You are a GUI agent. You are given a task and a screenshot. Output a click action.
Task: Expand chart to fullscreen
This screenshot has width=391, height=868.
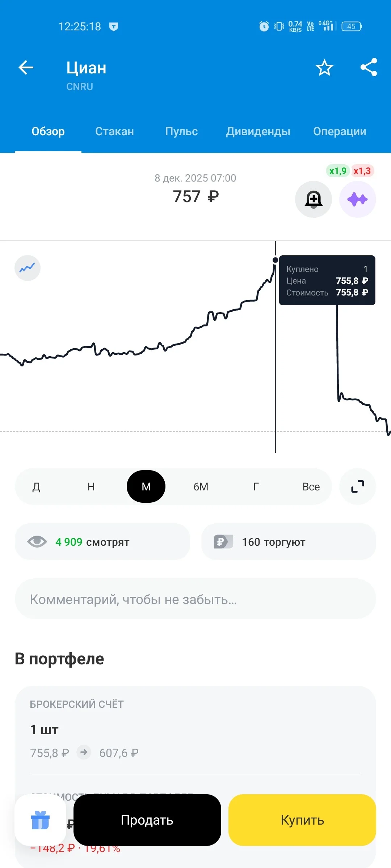pyautogui.click(x=358, y=486)
